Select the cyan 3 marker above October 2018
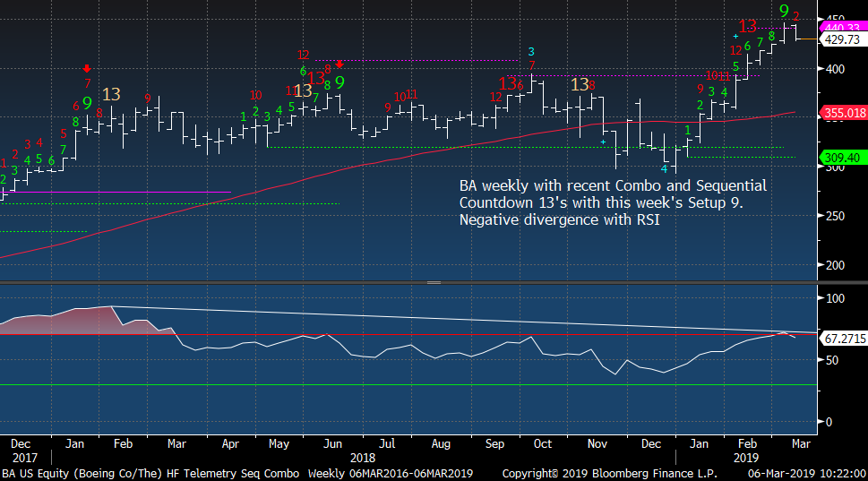This screenshot has height=481, width=868. (531, 51)
